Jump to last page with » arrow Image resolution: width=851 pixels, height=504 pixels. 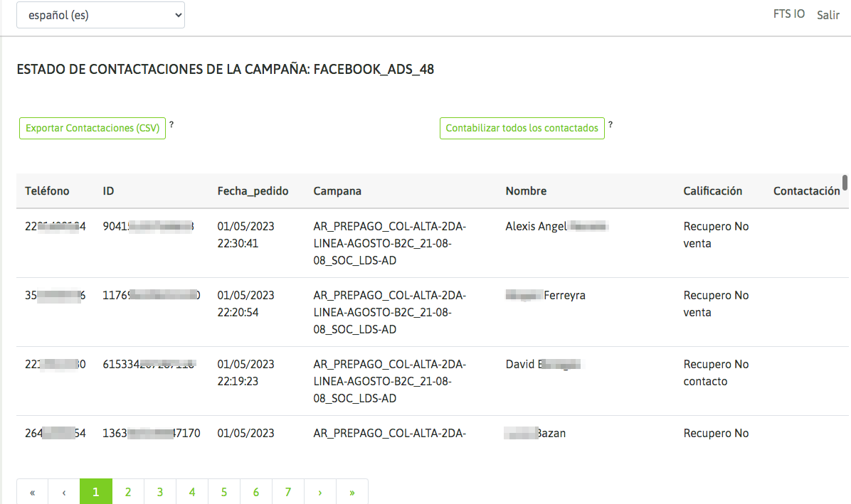(x=352, y=492)
